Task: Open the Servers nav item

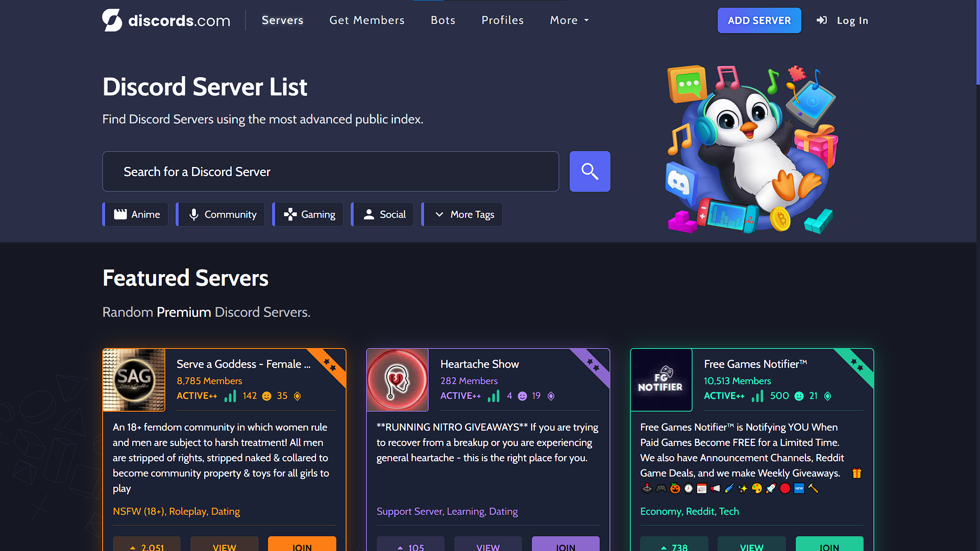Action: [x=282, y=20]
